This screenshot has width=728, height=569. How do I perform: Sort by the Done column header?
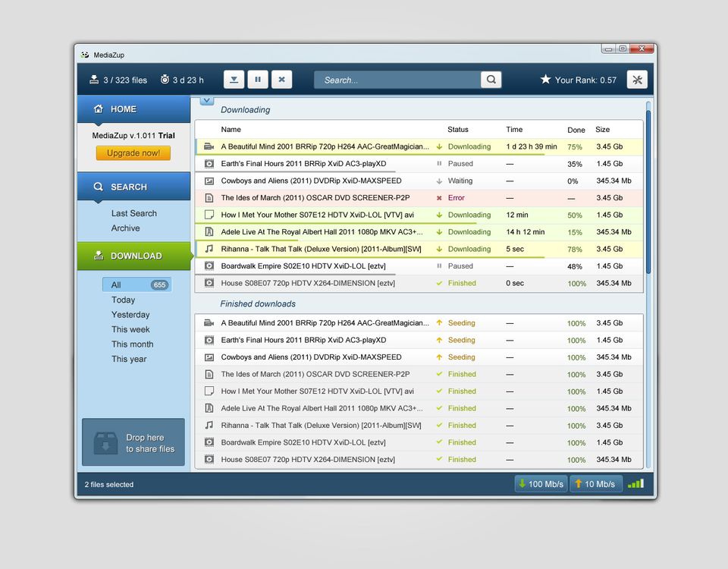point(576,130)
